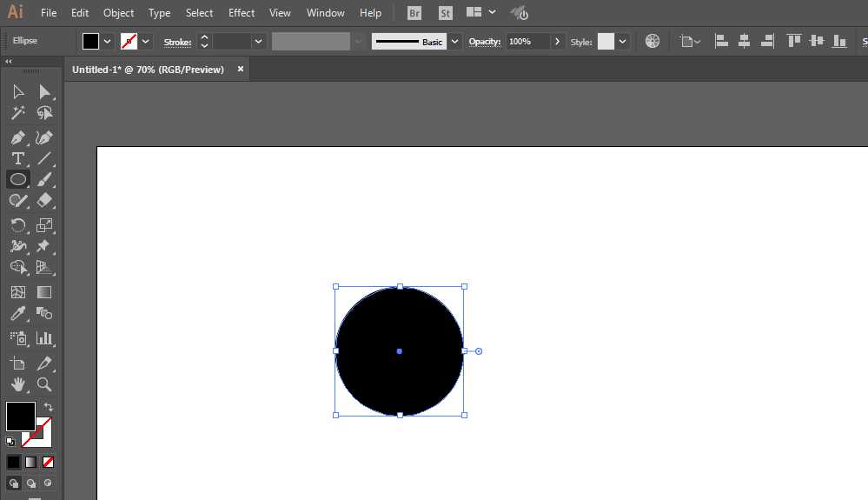This screenshot has width=868, height=500.
Task: Open the fill color dropdown arrow
Action: tap(108, 42)
